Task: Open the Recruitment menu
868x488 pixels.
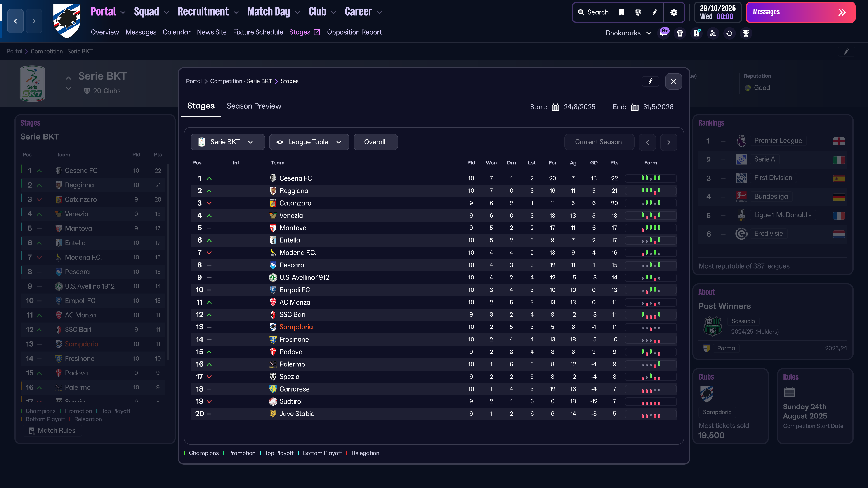Action: pos(203,11)
